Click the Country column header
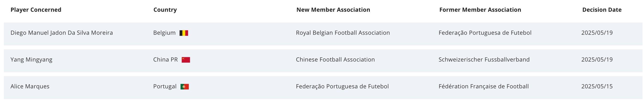The image size is (644, 102). 165,10
